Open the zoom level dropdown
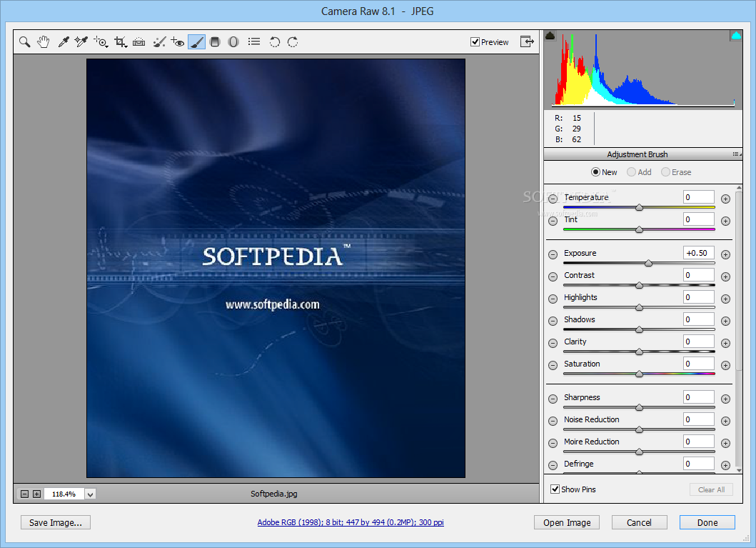 pyautogui.click(x=91, y=494)
